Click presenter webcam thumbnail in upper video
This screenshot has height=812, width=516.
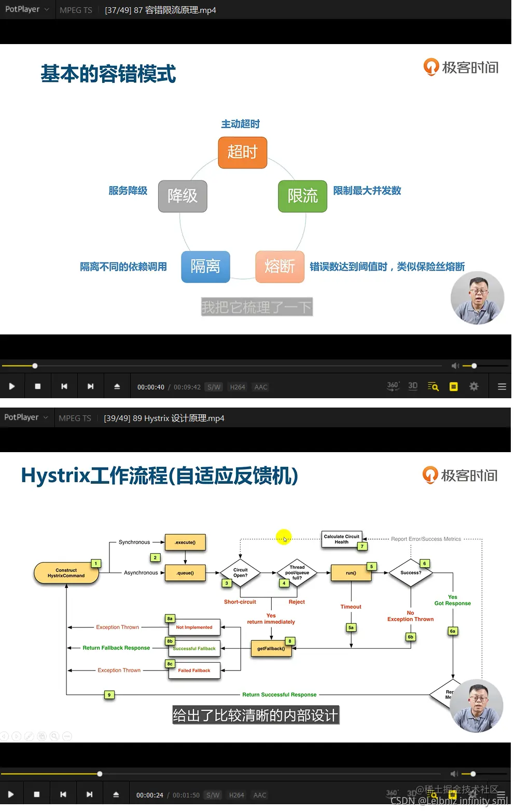click(x=478, y=298)
